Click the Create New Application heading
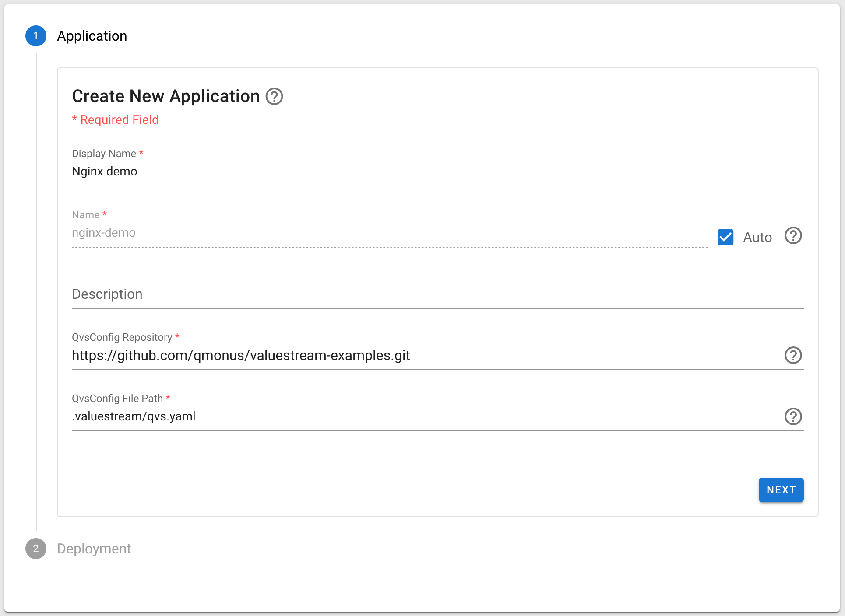The image size is (845, 616). click(166, 96)
